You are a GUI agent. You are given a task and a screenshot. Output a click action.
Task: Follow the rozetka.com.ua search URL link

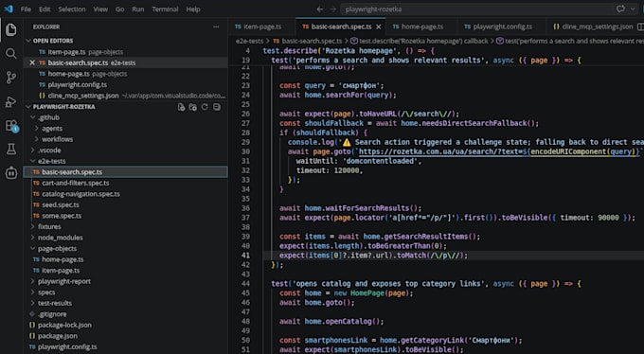(x=499, y=151)
